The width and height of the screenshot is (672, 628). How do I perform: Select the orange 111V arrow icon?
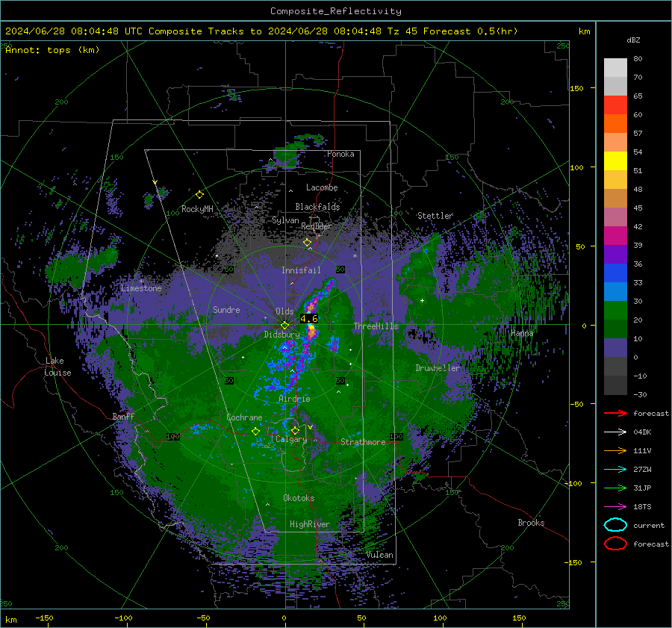click(x=615, y=450)
